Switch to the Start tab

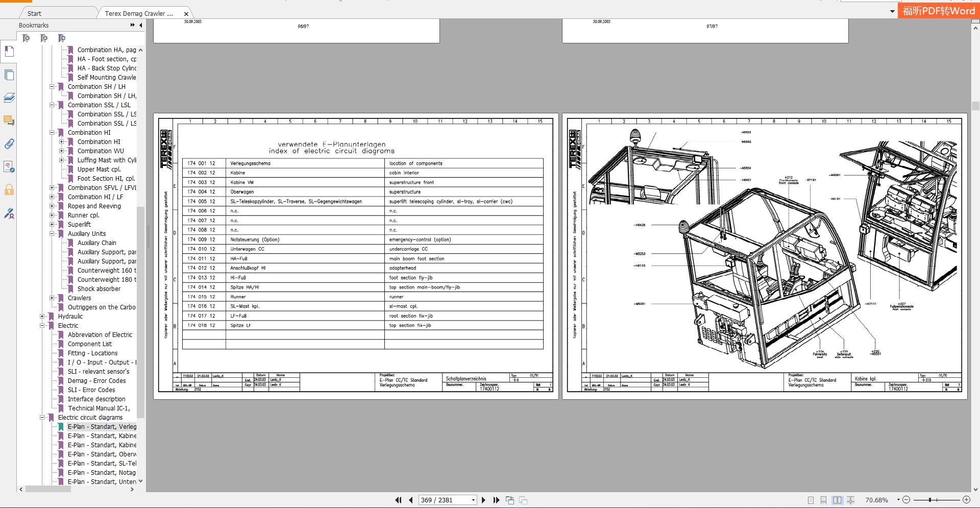[x=34, y=13]
